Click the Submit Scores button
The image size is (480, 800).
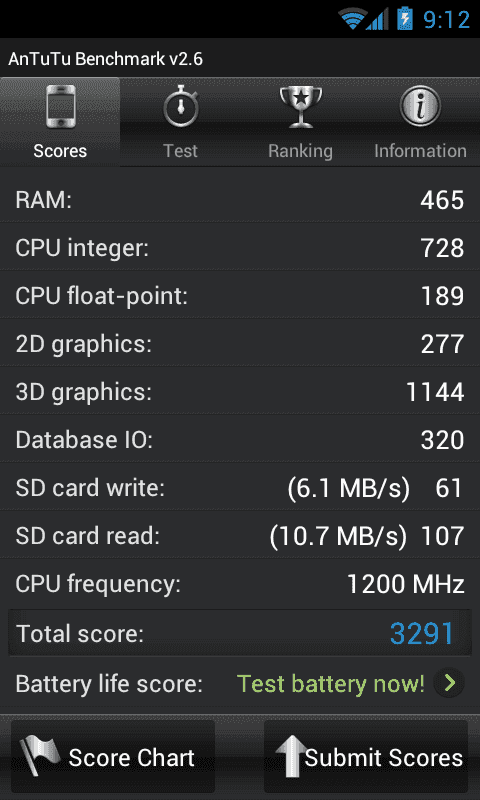(x=366, y=756)
